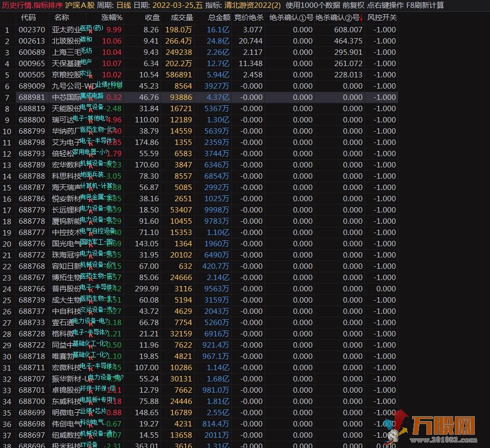The height and width of the screenshot is (448, 490).
Task: Select stock code 688707
Action: [x=32, y=378]
